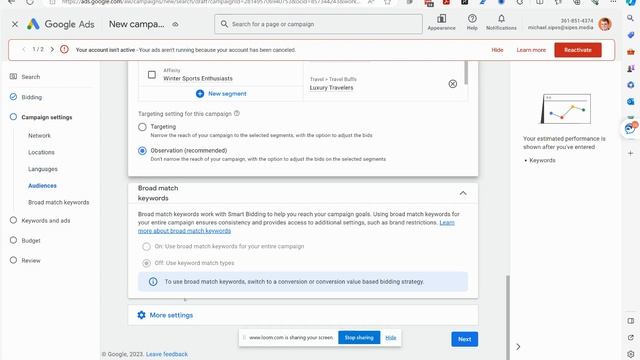Viewport: 640px width, 360px height.
Task: Open the account profile avatar
Action: pos(605,24)
